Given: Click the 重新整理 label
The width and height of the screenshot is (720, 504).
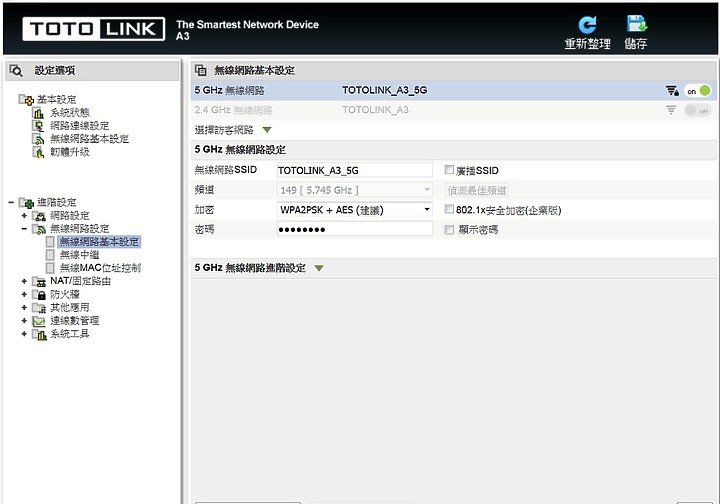Looking at the screenshot, I should (587, 44).
